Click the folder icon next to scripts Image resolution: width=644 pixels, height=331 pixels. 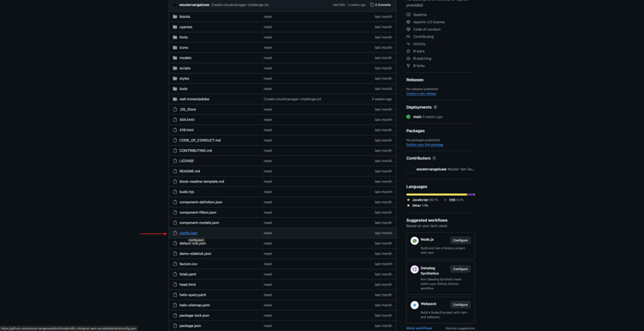pyautogui.click(x=175, y=68)
